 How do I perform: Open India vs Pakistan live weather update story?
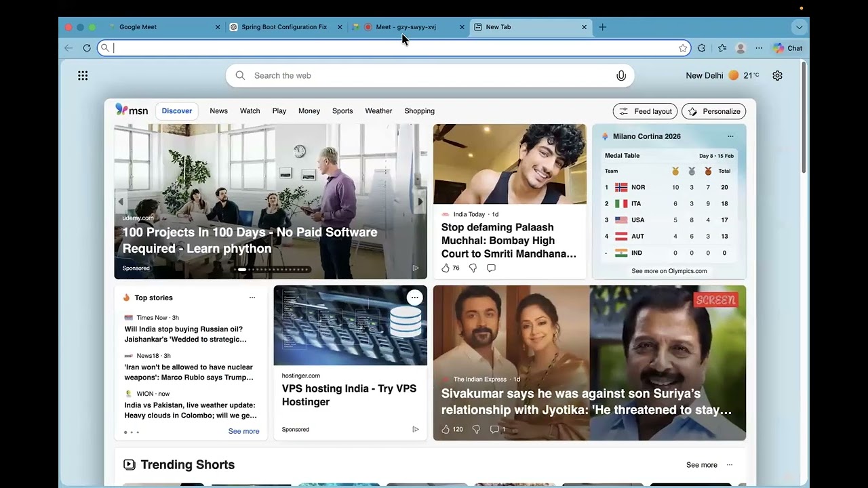point(191,410)
